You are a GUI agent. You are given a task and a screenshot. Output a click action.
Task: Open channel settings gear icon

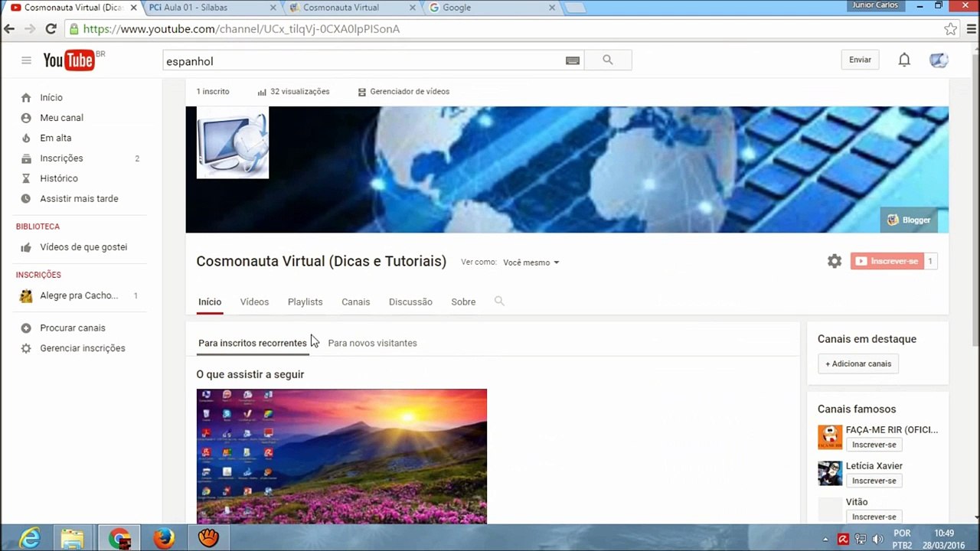point(835,261)
